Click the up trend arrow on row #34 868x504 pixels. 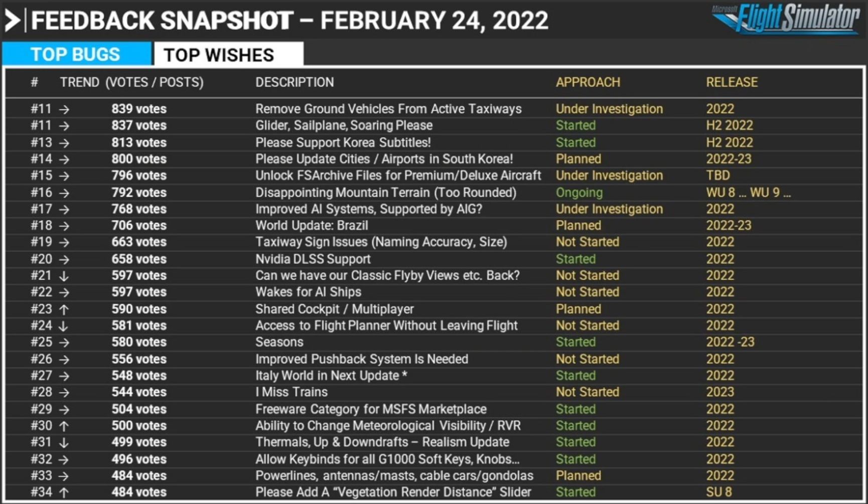tap(64, 492)
